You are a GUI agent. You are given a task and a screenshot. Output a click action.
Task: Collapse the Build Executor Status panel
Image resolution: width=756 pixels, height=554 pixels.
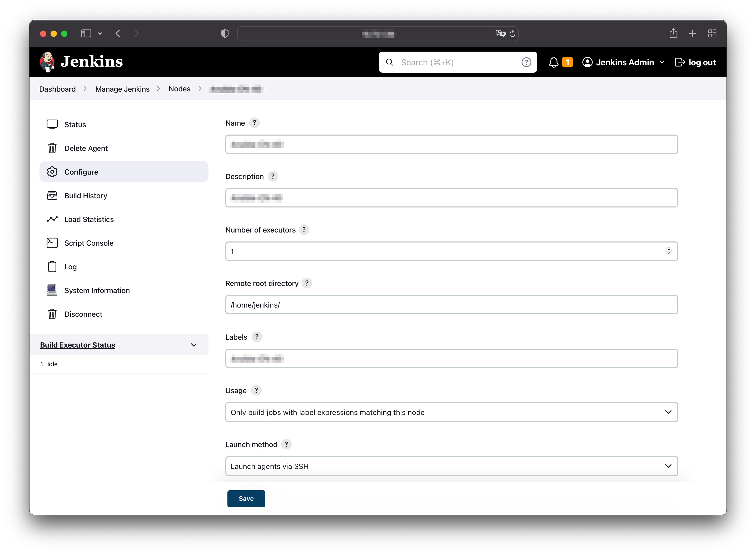coord(194,345)
